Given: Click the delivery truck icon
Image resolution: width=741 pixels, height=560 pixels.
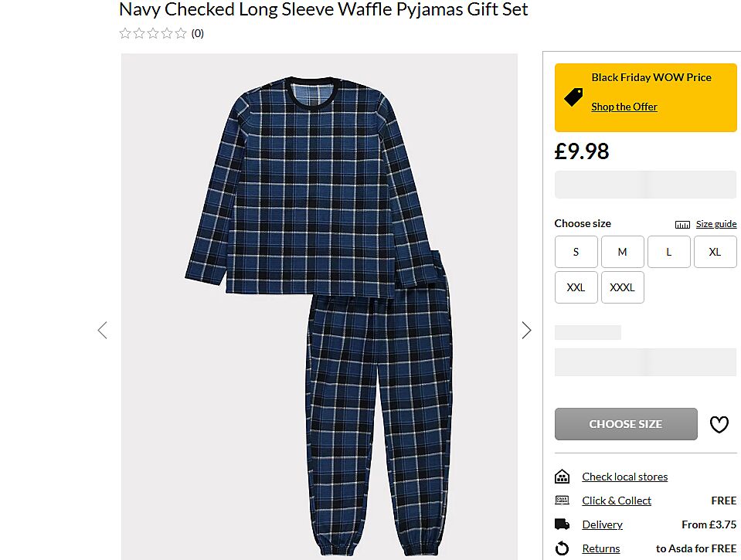Looking at the screenshot, I should click(x=562, y=524).
